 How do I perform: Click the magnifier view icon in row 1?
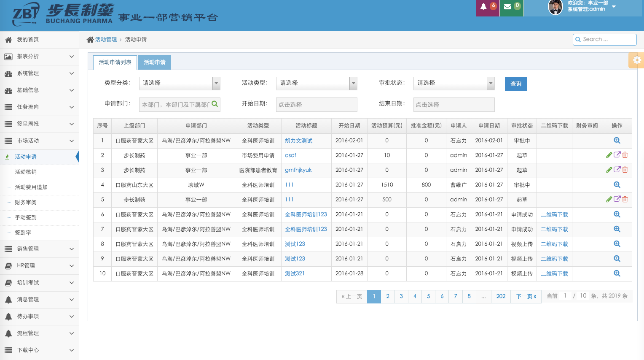click(617, 141)
